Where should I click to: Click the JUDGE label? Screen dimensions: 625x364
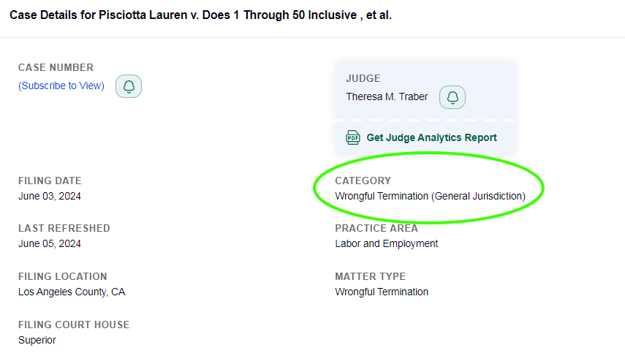pyautogui.click(x=363, y=78)
